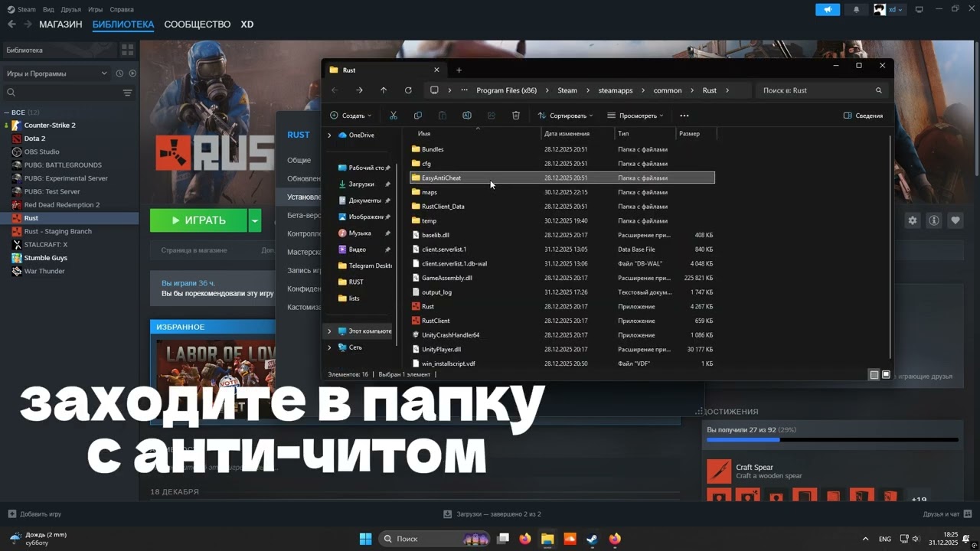Expand the Этот компьютер tree node
The image size is (980, 551).
[329, 331]
